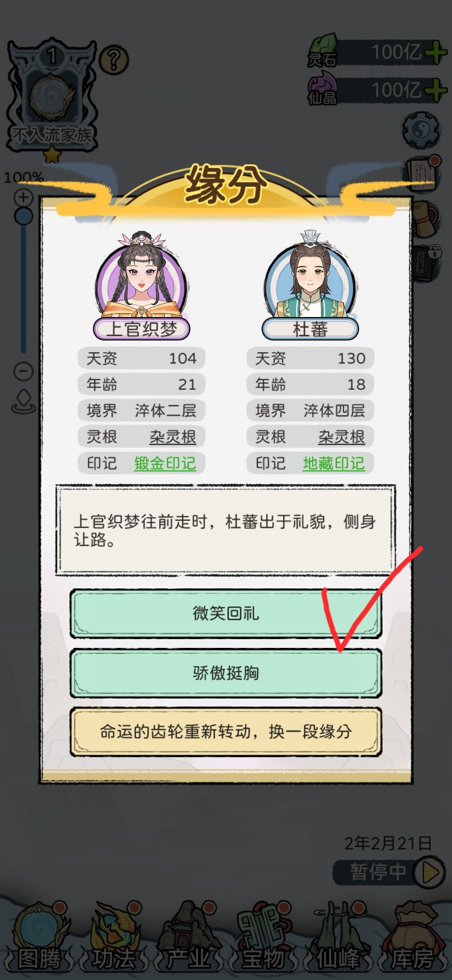
Task: Zoom in with the plus circle
Action: pyautogui.click(x=23, y=197)
